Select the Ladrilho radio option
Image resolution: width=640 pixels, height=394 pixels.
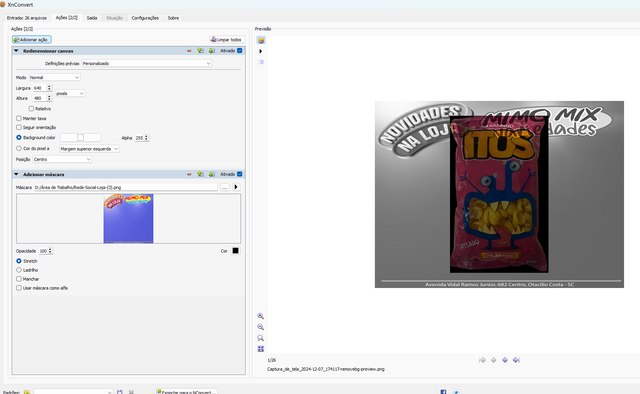coord(19,270)
